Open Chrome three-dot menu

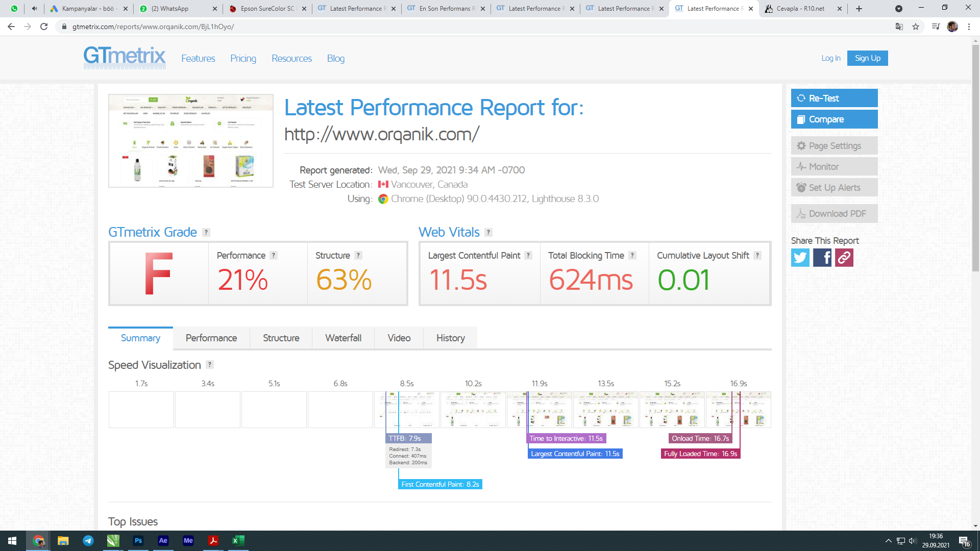tap(969, 27)
